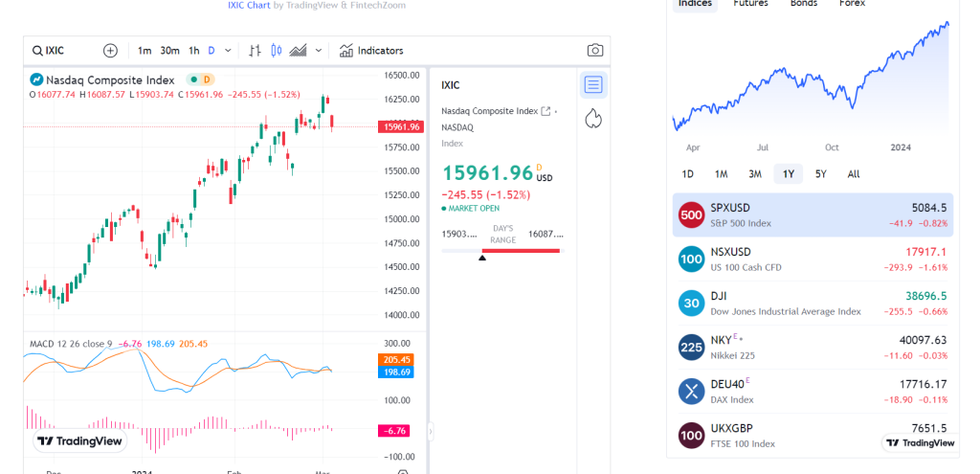Set chart interval to 1h
This screenshot has width=980, height=474.
click(194, 51)
